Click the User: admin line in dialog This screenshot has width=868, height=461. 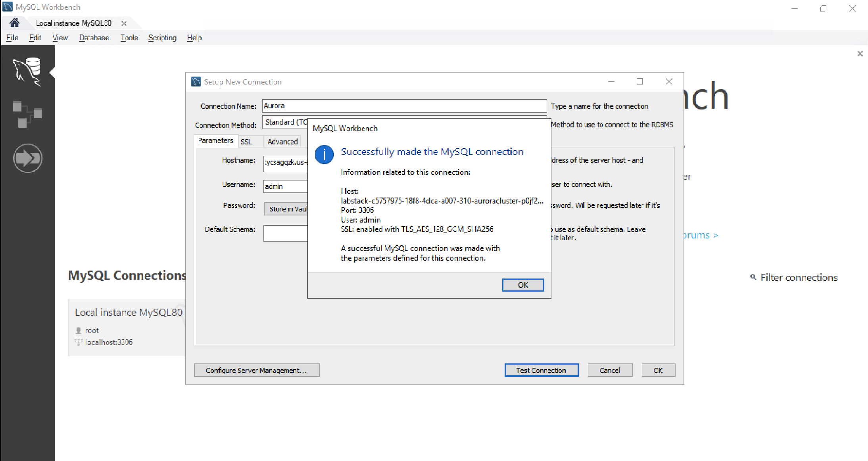[x=361, y=220]
